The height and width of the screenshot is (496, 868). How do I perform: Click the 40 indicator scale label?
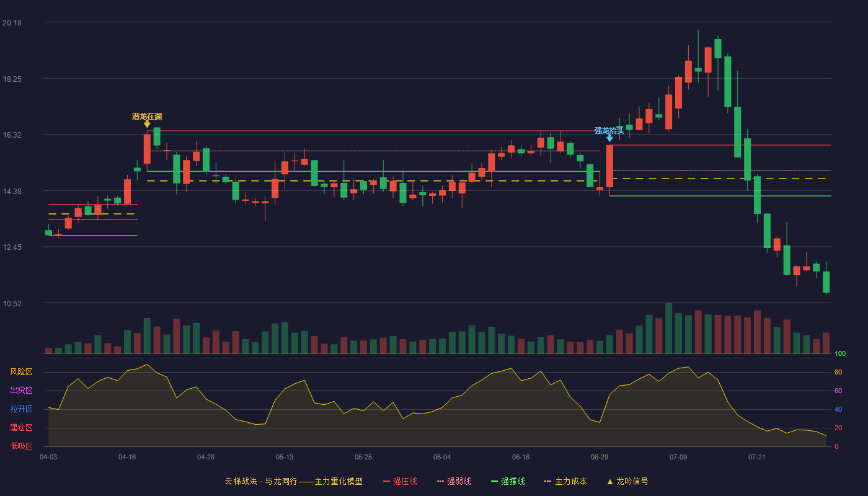click(838, 409)
